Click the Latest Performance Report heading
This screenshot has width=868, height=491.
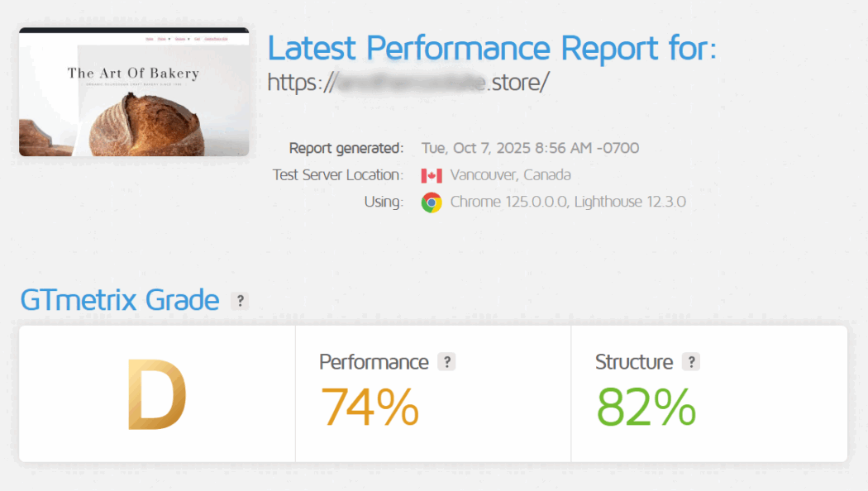click(x=492, y=48)
